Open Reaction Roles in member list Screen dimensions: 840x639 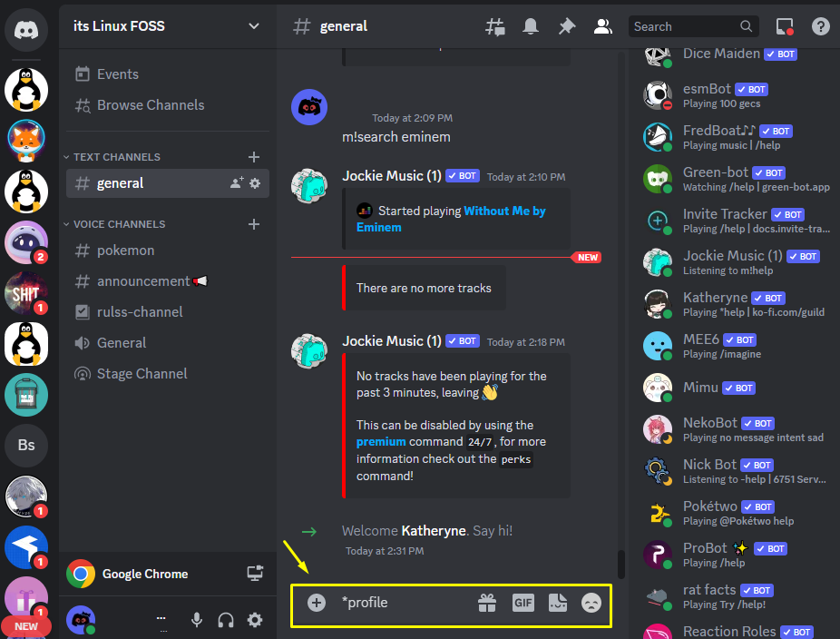[x=733, y=630]
